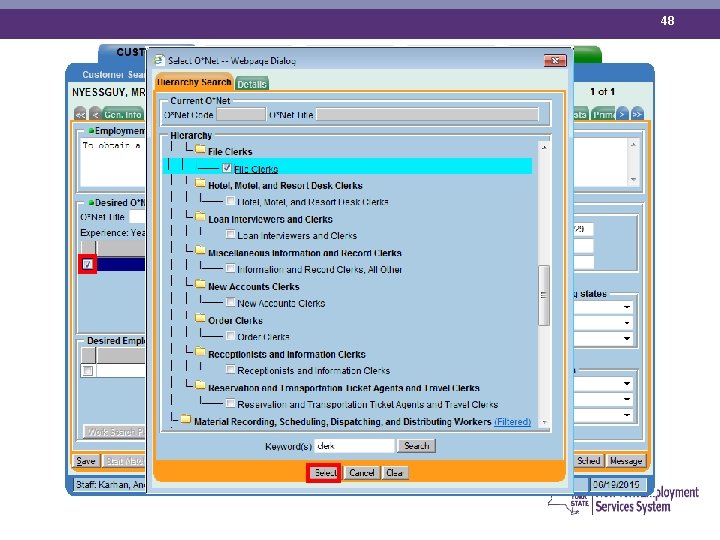Check the File Clerks checkbox in hierarchy
720x540 pixels.
tap(226, 168)
